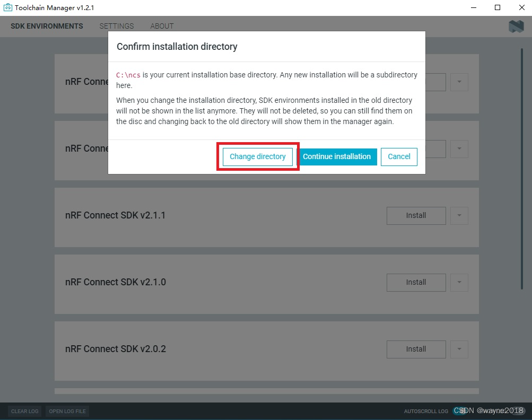
Task: Open the ABOUT tab
Action: click(x=162, y=26)
